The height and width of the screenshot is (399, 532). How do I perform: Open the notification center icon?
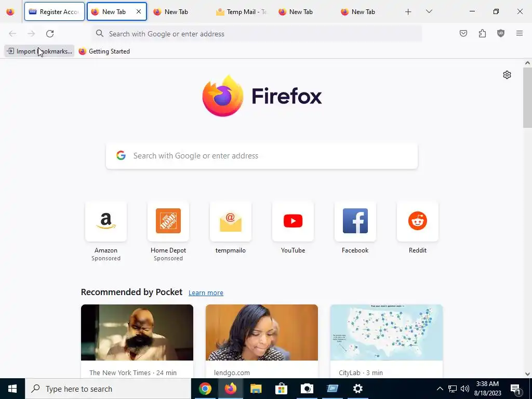click(x=516, y=389)
